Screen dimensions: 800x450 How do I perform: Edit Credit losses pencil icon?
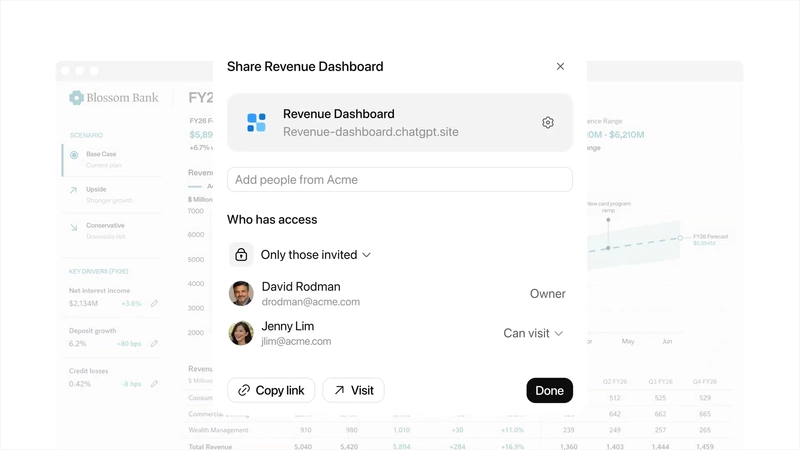click(x=154, y=384)
